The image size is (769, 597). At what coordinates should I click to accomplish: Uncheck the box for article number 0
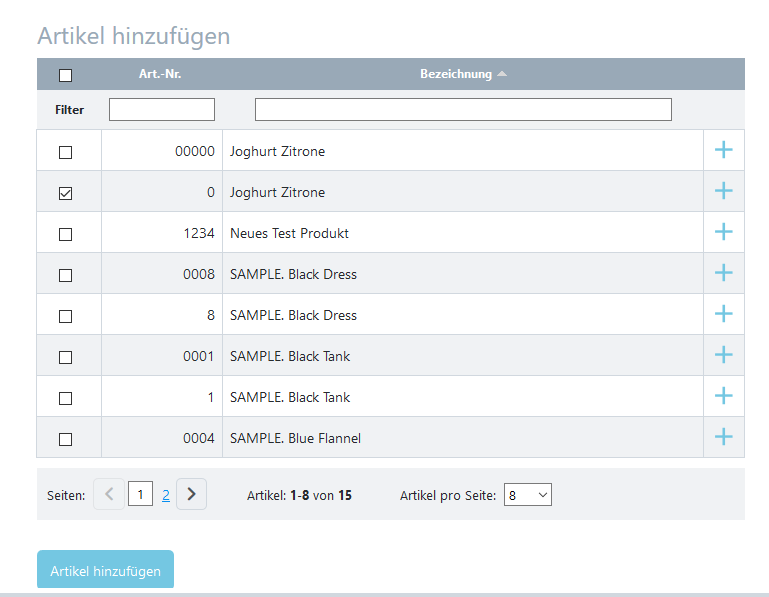tap(65, 193)
